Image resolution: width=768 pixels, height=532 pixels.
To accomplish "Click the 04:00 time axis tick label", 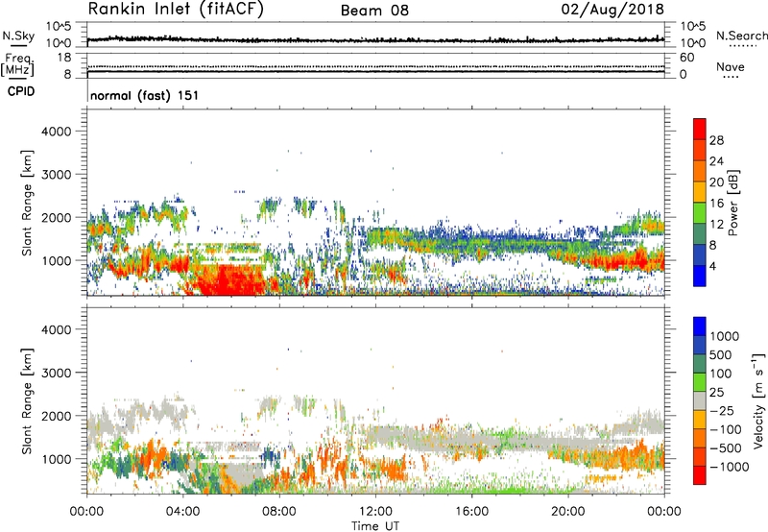I will (x=183, y=512).
